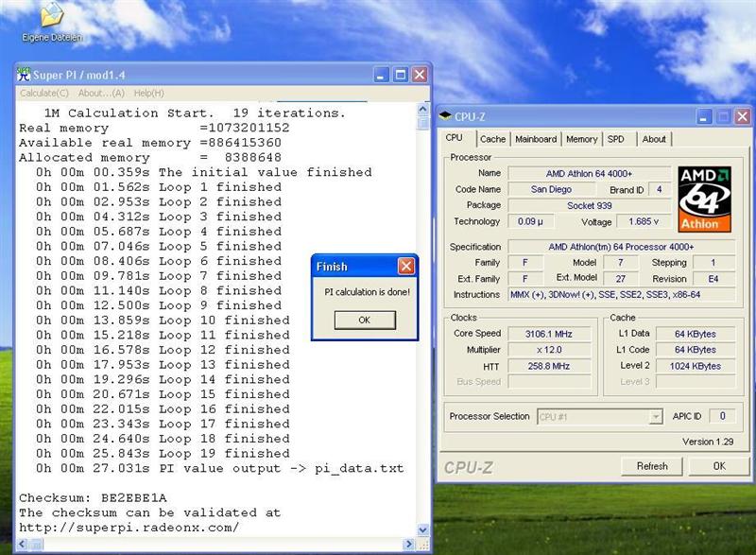Switch to the Mainboard tab
756x555 pixels.
536,139
